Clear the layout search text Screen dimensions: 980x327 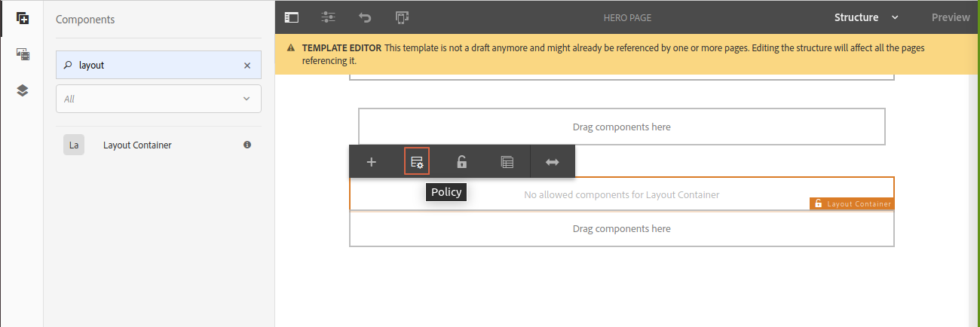click(x=247, y=66)
